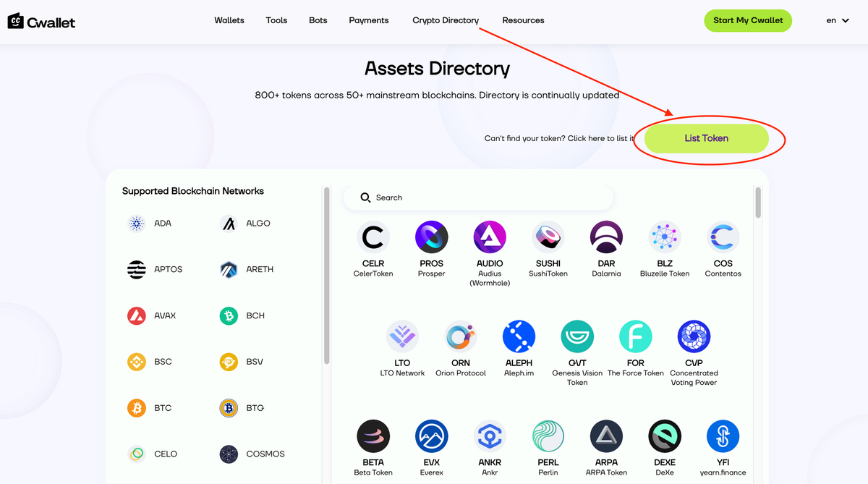Open the YFI yearn.finance icon
The image size is (868, 484).
pyautogui.click(x=723, y=436)
